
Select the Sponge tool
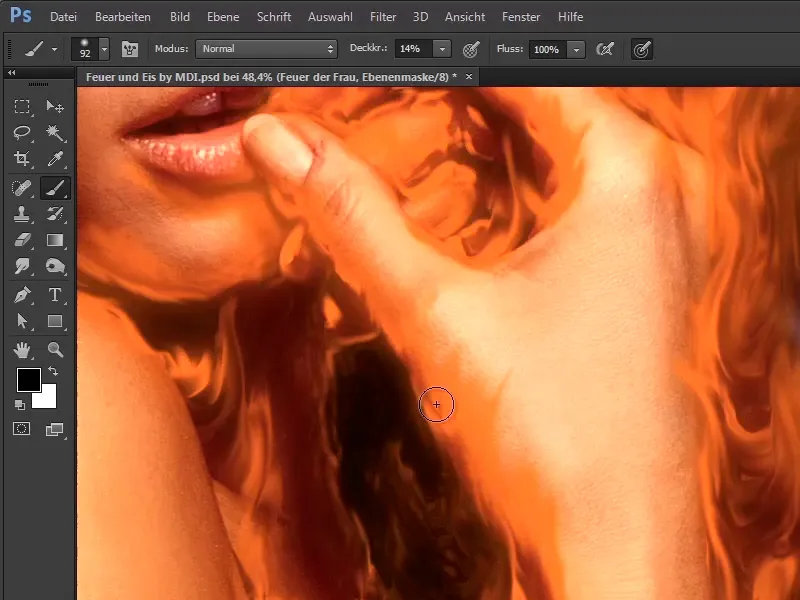(55, 266)
